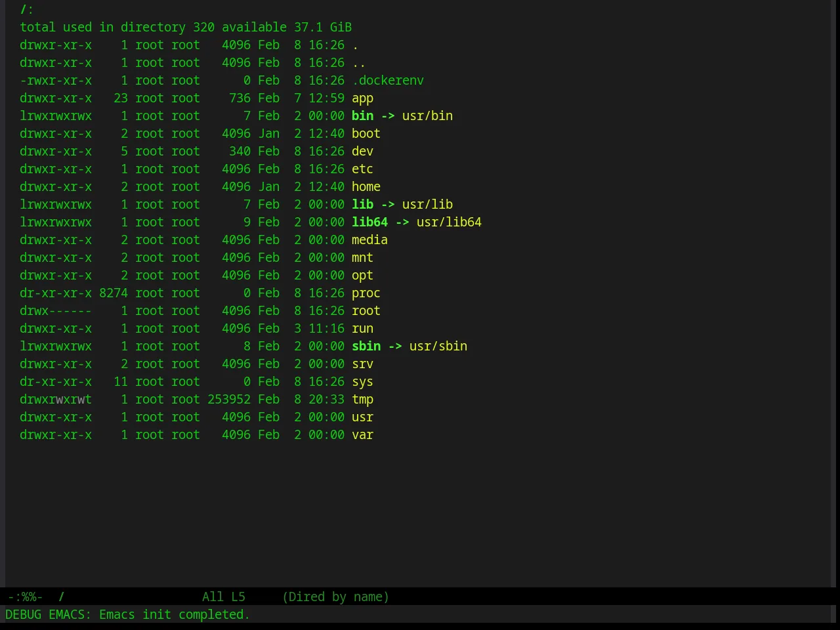Open the etc directory entry

362,169
